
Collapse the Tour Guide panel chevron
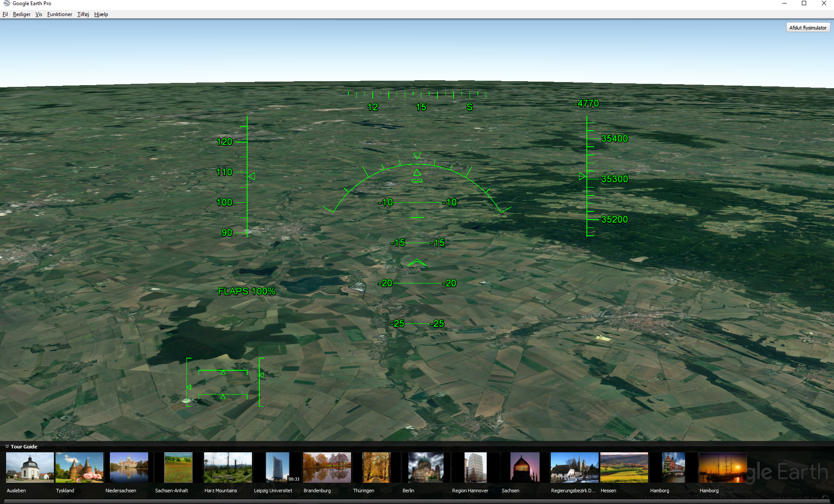tap(7, 446)
